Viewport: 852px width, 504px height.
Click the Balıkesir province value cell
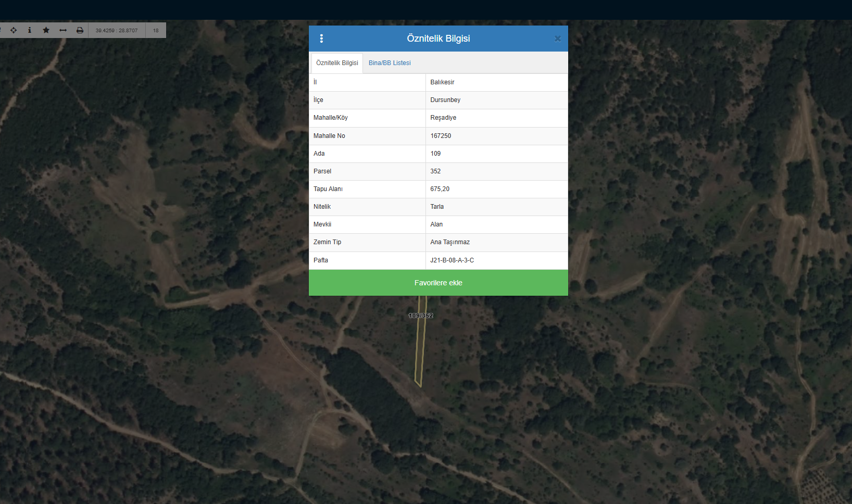(442, 82)
